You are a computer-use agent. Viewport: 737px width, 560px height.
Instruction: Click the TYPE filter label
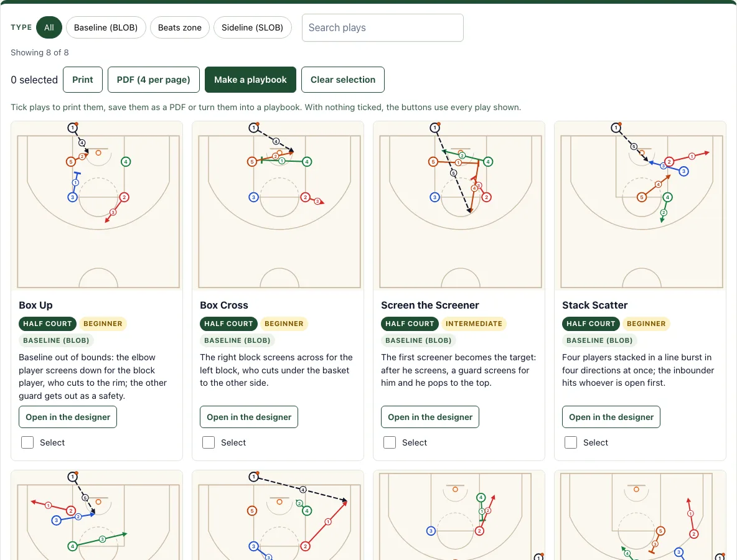[22, 27]
